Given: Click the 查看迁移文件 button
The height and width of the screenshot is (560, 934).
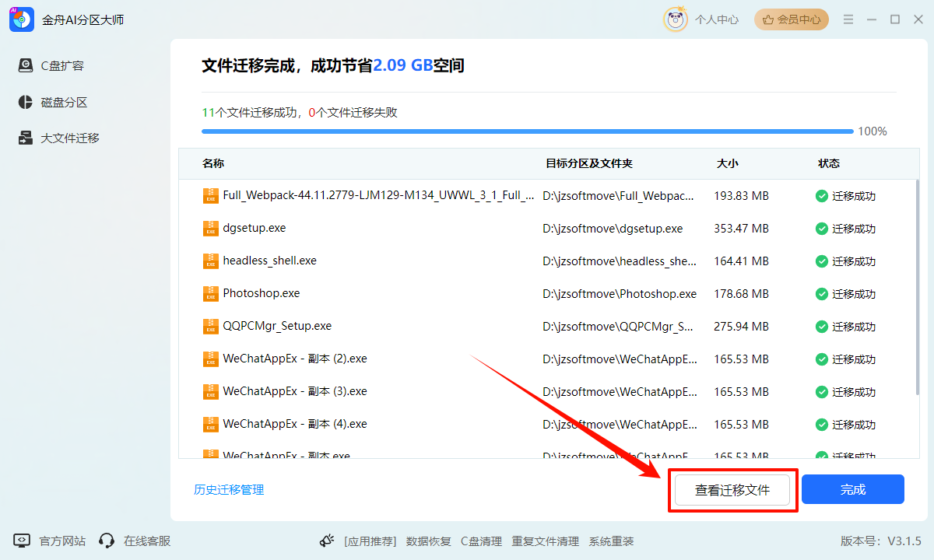Looking at the screenshot, I should [x=732, y=490].
